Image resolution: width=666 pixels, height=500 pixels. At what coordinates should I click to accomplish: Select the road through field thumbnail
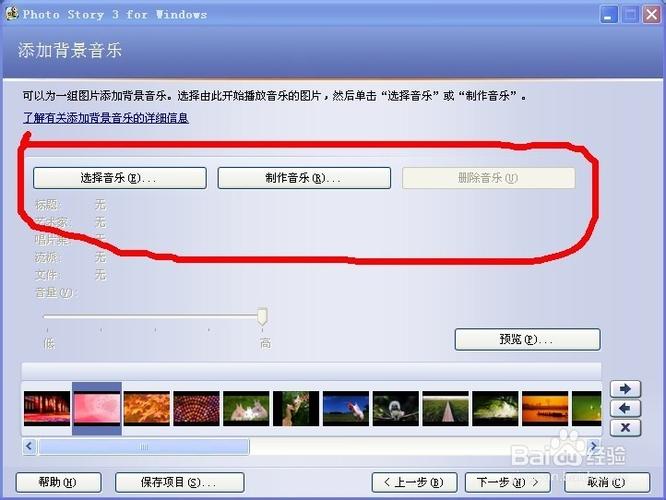coord(446,408)
